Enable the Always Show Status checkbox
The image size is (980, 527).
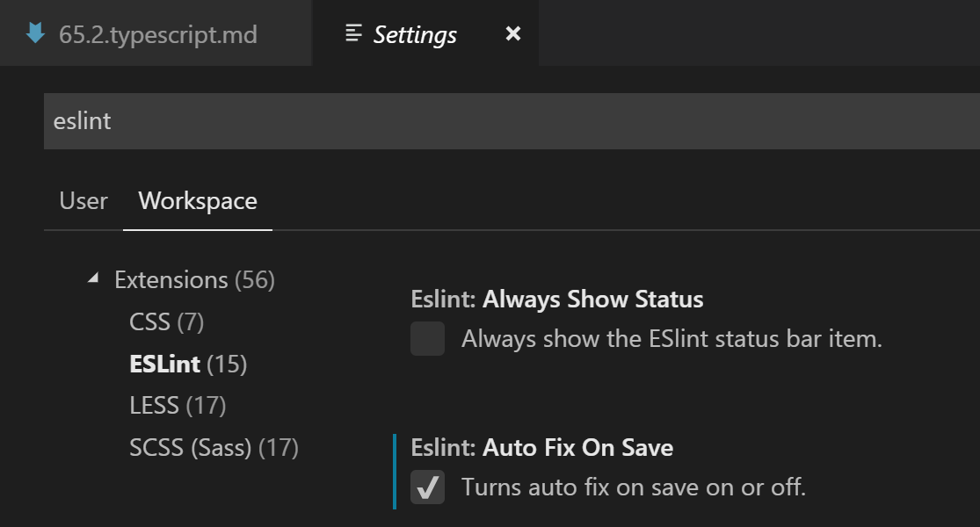click(428, 339)
